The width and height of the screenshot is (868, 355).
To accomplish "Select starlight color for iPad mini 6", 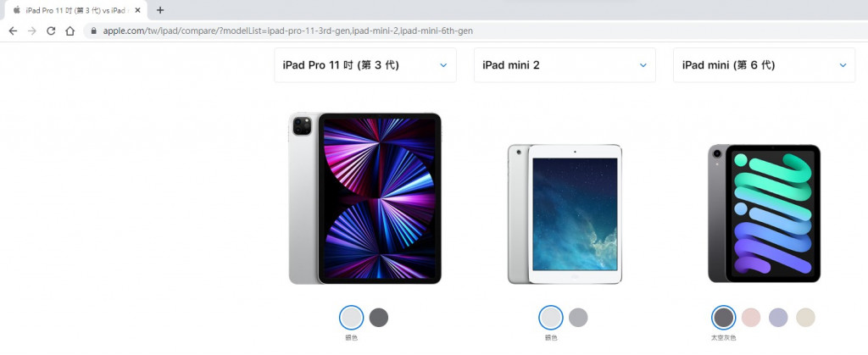I will pyautogui.click(x=805, y=318).
